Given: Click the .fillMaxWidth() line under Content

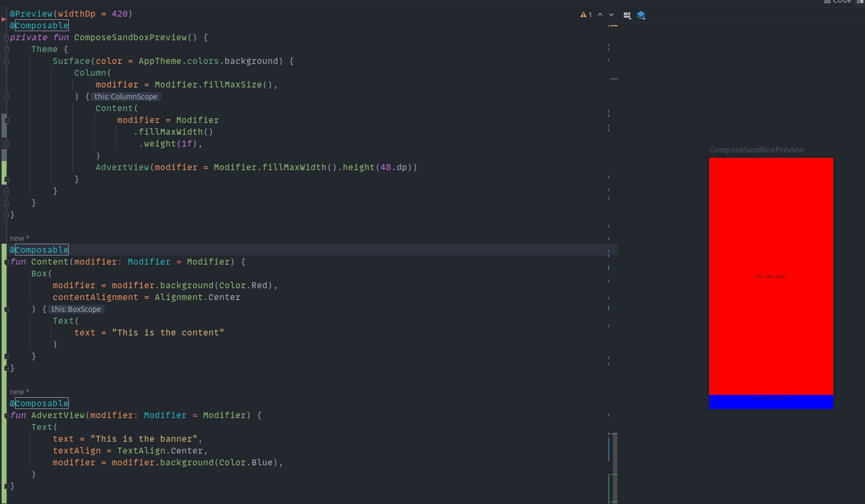Looking at the screenshot, I should pyautogui.click(x=173, y=132).
